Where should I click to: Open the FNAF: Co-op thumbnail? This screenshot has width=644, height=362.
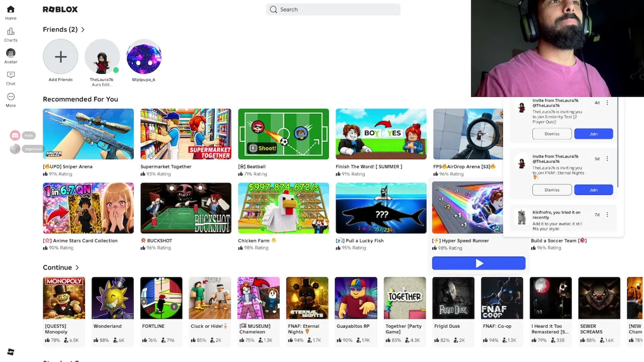pos(502,298)
